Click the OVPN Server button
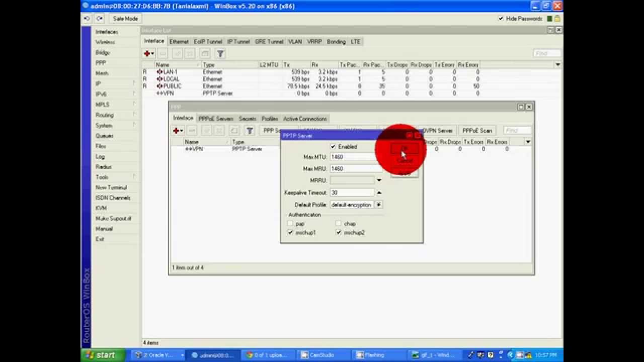The height and width of the screenshot is (362, 644). [437, 130]
